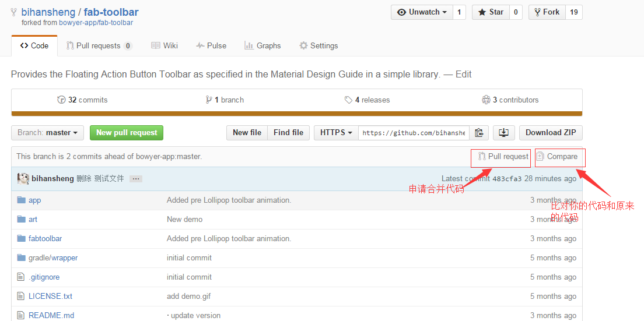The height and width of the screenshot is (321, 644).
Task: Open 'update version' commit message
Action: coord(194,315)
